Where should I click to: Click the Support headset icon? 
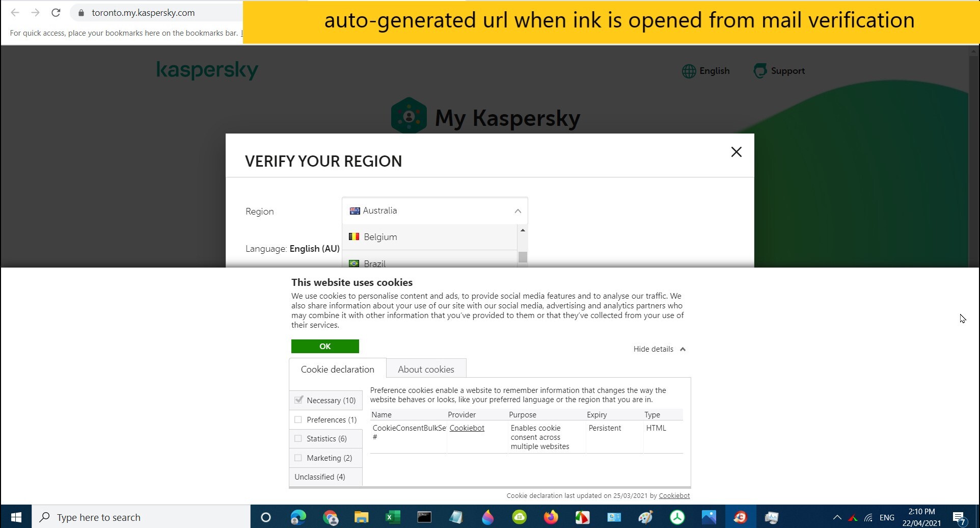pyautogui.click(x=760, y=71)
